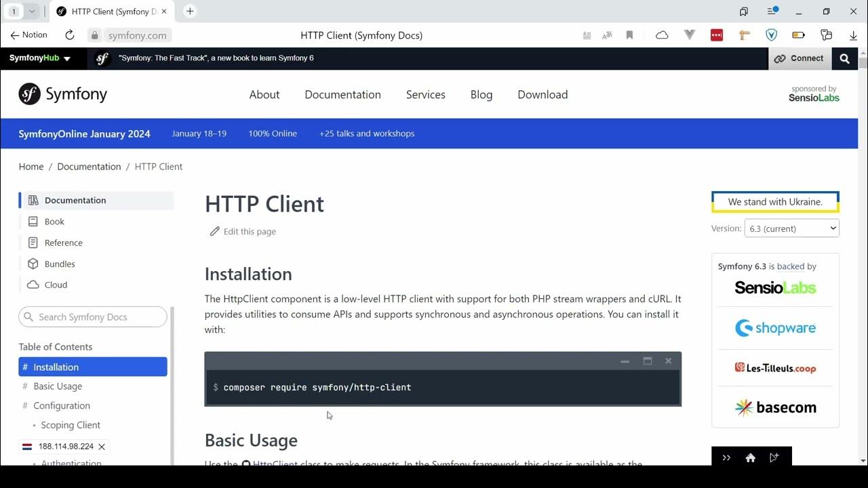This screenshot has height=488, width=868.
Task: Click Edit this page link
Action: [243, 231]
